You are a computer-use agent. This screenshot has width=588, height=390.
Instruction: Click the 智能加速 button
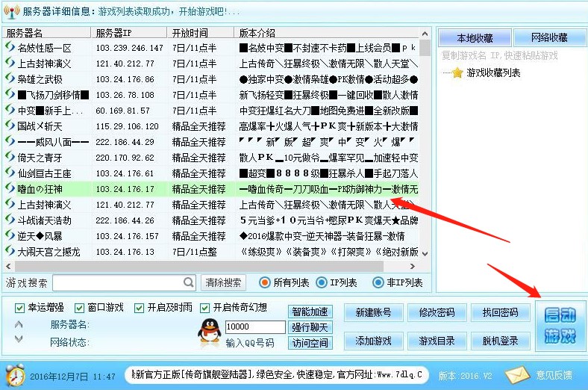click(310, 312)
